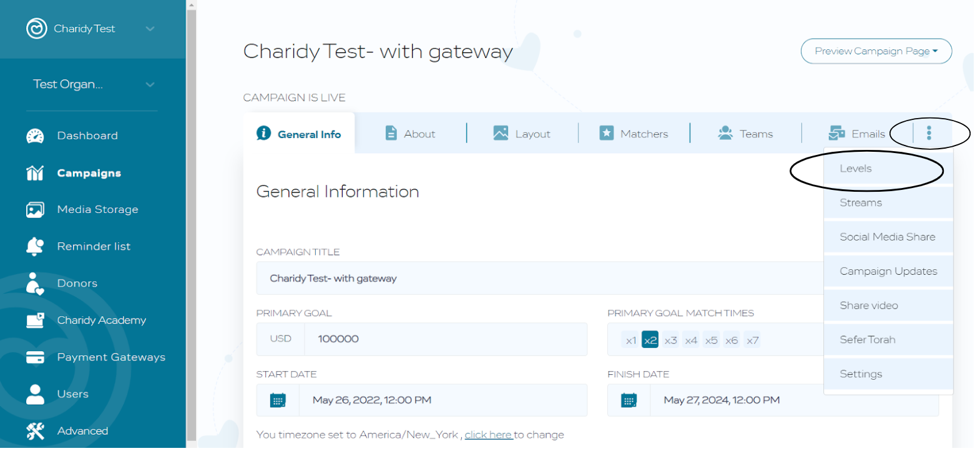Expand the Test Organ... organization dropdown
Screen dimensions: 980x451
[x=150, y=84]
